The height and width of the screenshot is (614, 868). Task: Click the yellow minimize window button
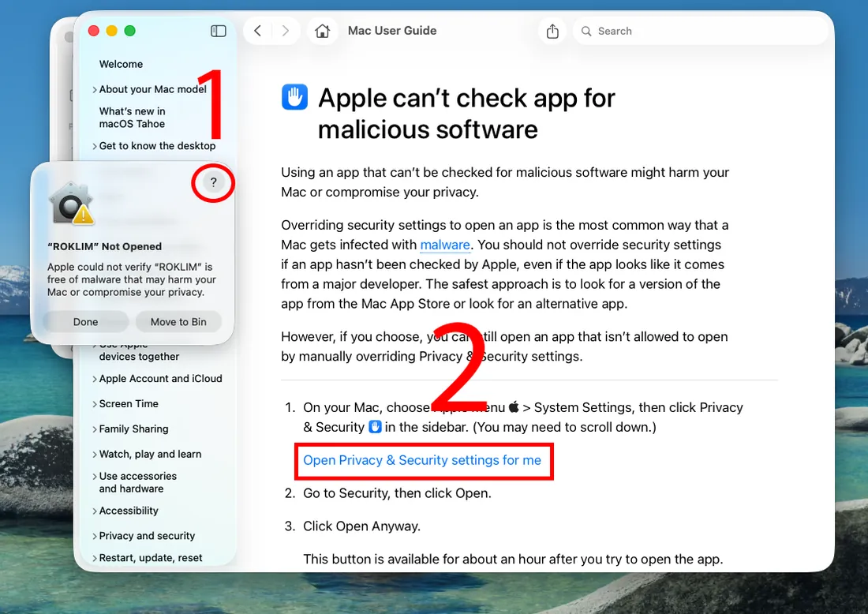(x=112, y=31)
